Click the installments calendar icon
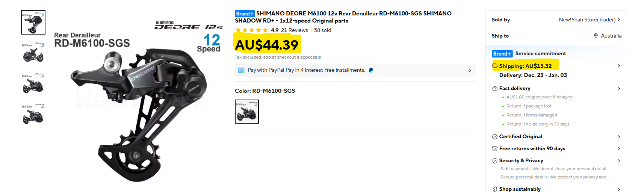The width and height of the screenshot is (644, 192). [x=241, y=70]
